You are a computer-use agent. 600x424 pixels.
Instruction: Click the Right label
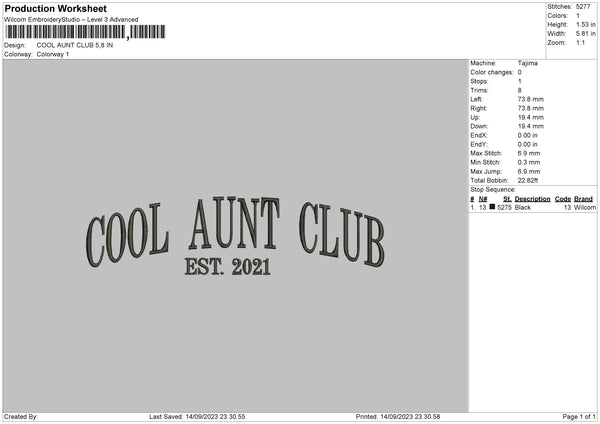pyautogui.click(x=478, y=108)
